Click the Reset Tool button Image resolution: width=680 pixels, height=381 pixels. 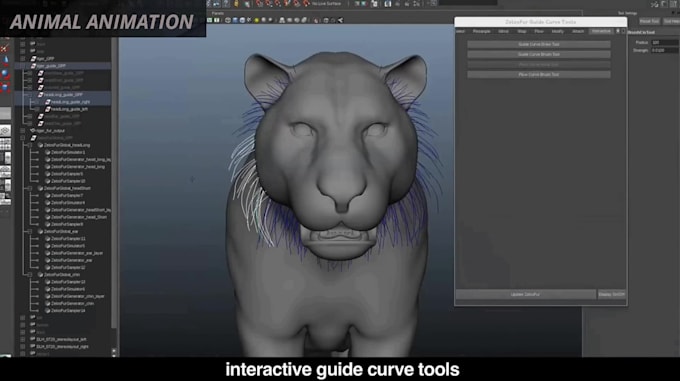(649, 21)
